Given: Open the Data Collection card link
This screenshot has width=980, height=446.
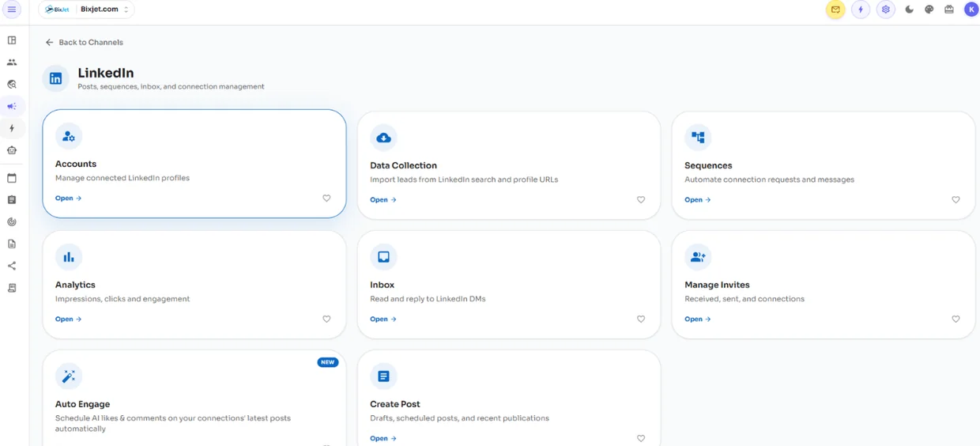Looking at the screenshot, I should (383, 200).
